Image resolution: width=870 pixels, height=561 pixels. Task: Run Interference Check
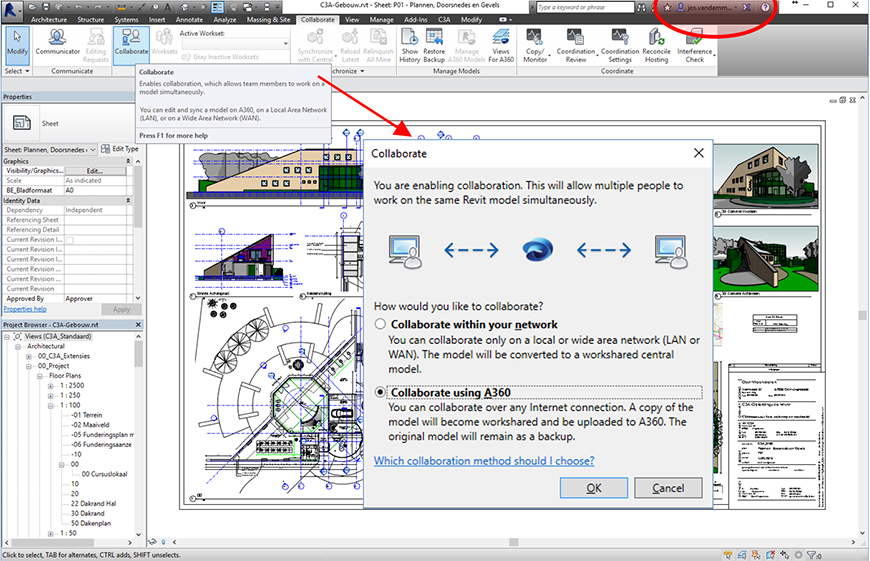click(x=694, y=46)
